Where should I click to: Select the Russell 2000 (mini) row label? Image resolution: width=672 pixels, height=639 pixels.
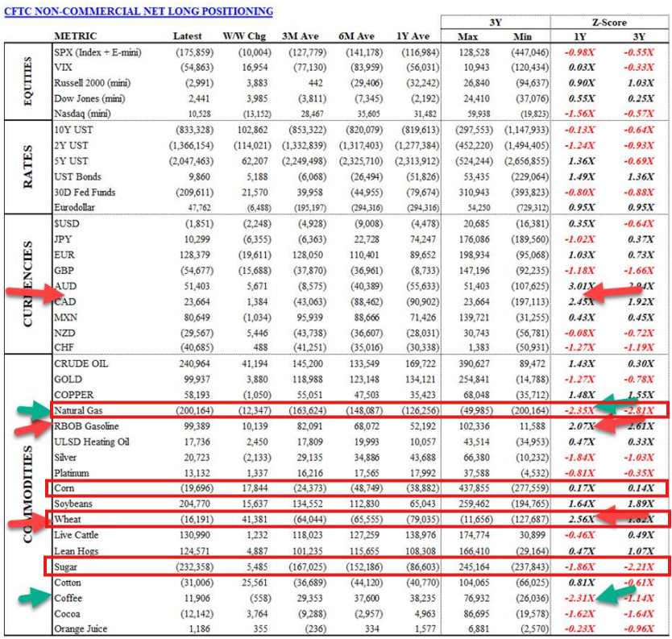92,83
